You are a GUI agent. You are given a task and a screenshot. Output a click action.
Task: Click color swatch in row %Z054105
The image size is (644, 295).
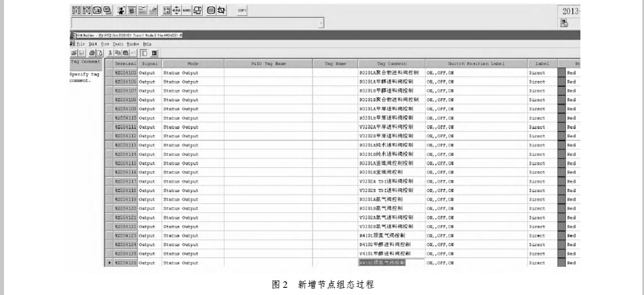(561, 72)
